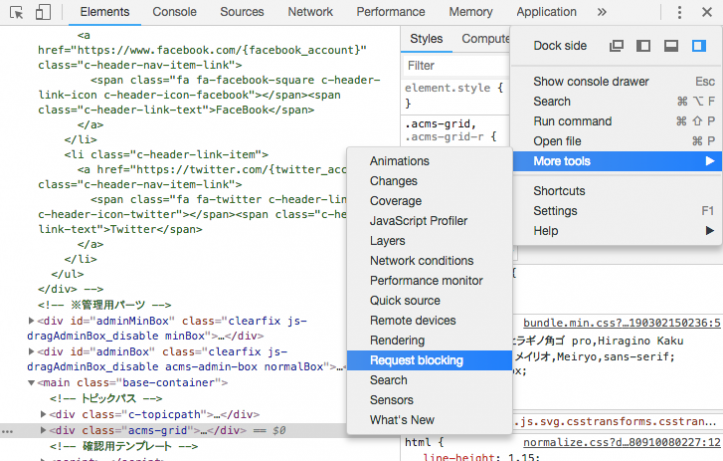
Task: Choose Network conditions in the submenu
Action: (421, 261)
